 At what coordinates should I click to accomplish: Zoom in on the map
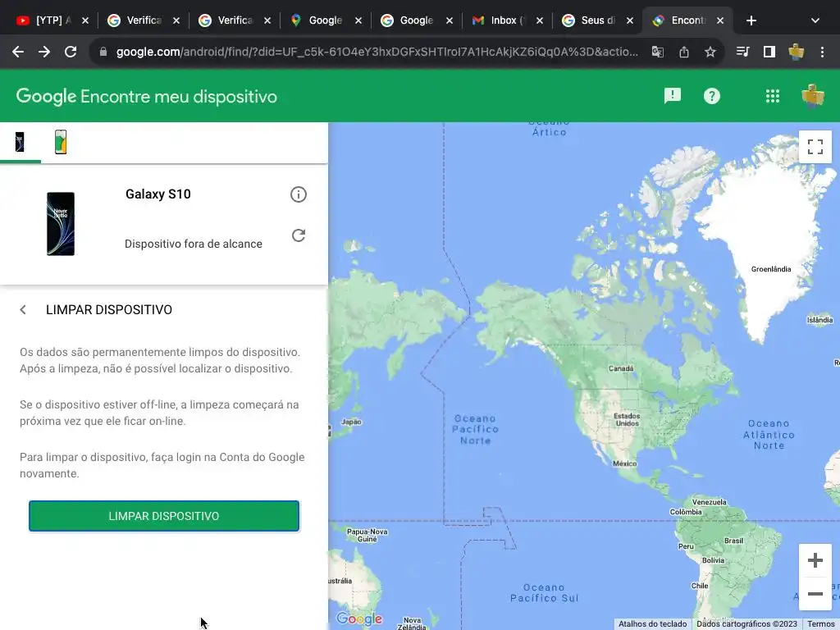pos(815,560)
